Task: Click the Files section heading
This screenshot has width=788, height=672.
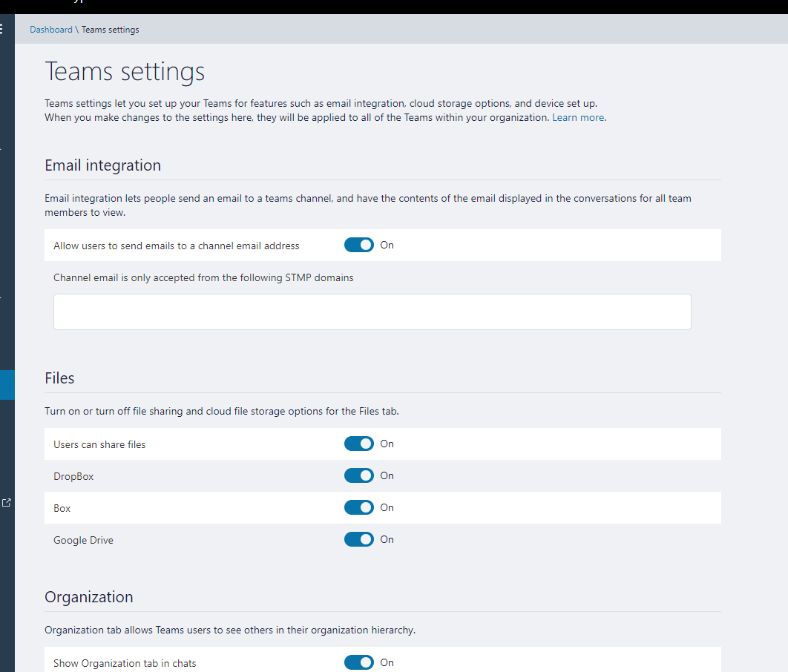Action: pos(59,378)
